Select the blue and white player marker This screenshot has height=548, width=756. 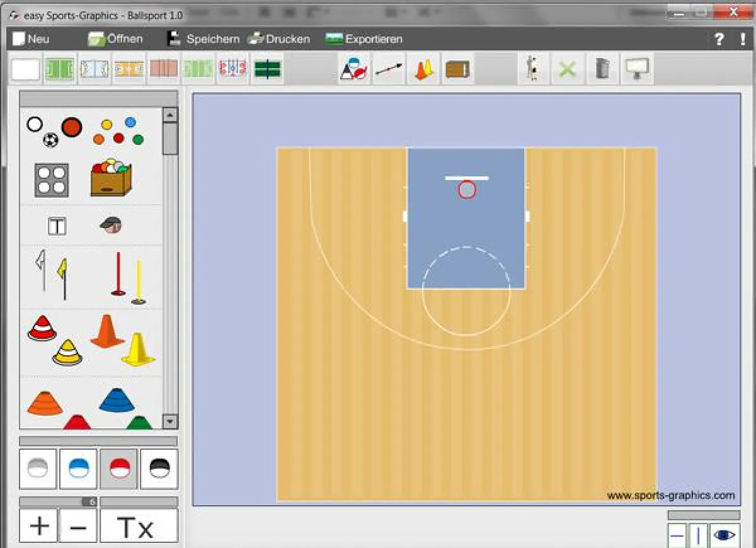[78, 468]
